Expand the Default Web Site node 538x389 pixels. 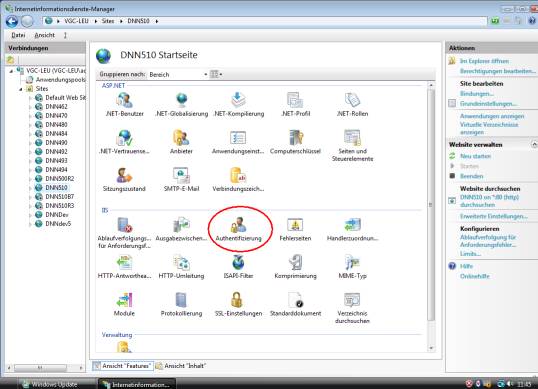pos(30,98)
